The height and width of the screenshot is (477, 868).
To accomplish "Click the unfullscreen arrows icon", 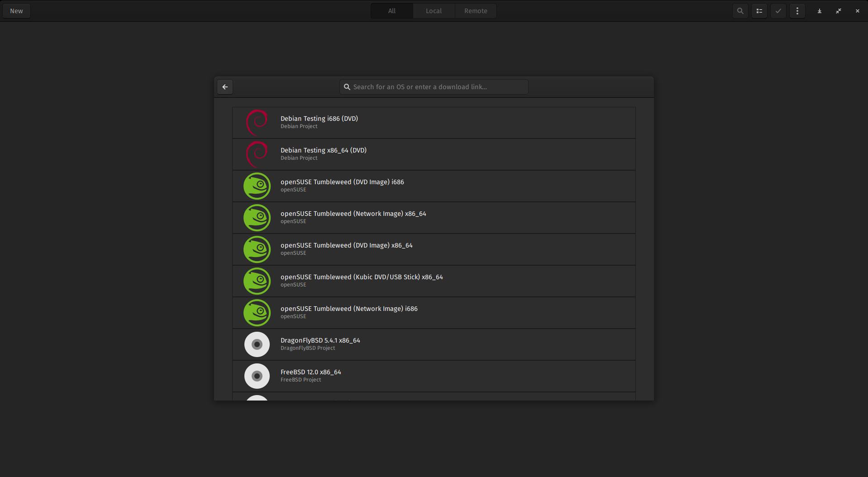I will pyautogui.click(x=838, y=11).
